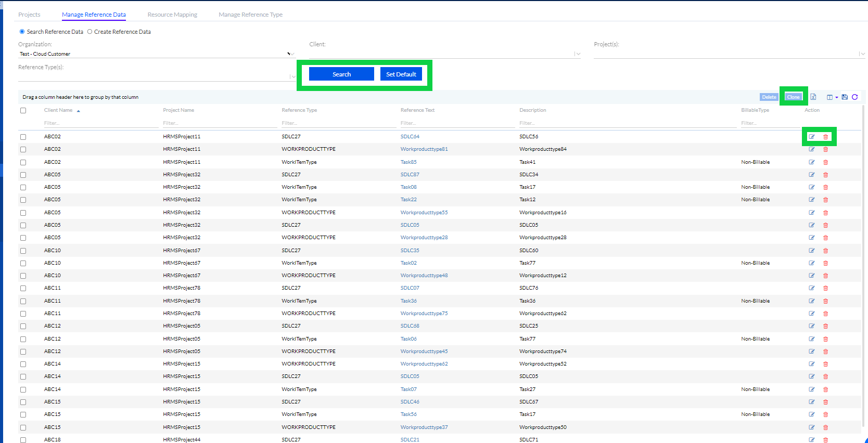This screenshot has height=443, width=868.
Task: Delete the Workproducttype81 row via trash icon
Action: [825, 149]
